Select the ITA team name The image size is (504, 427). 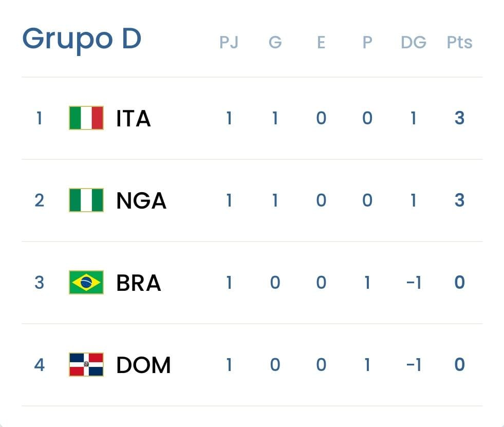click(134, 119)
